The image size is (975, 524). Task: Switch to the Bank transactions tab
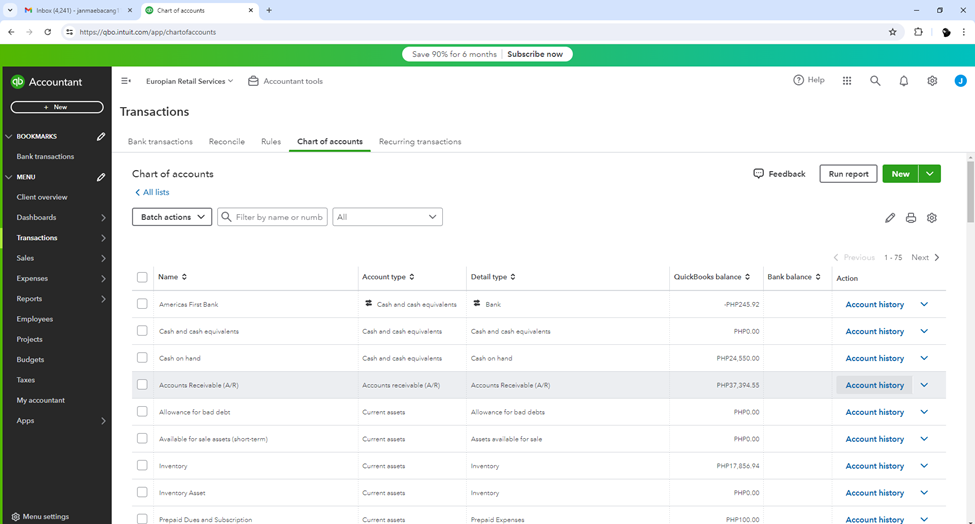(x=160, y=142)
